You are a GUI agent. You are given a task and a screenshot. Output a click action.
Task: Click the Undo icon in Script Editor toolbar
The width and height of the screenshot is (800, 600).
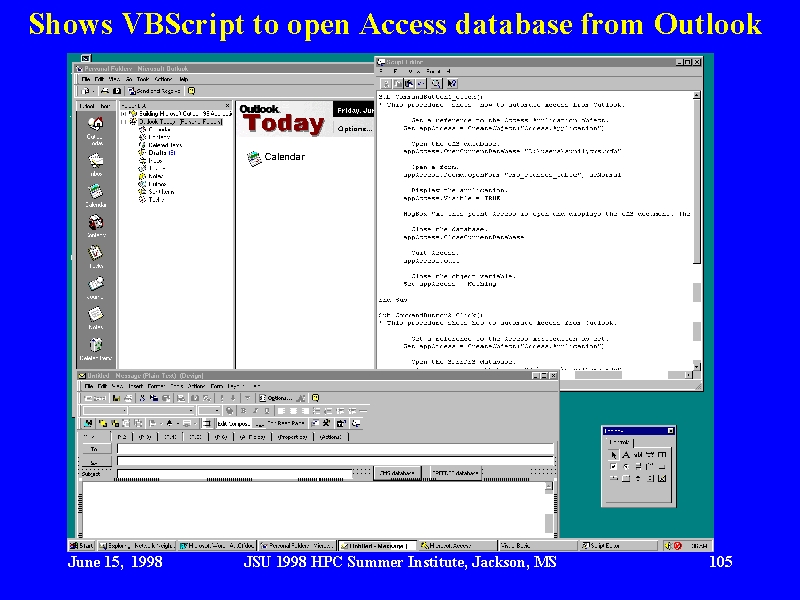point(421,83)
